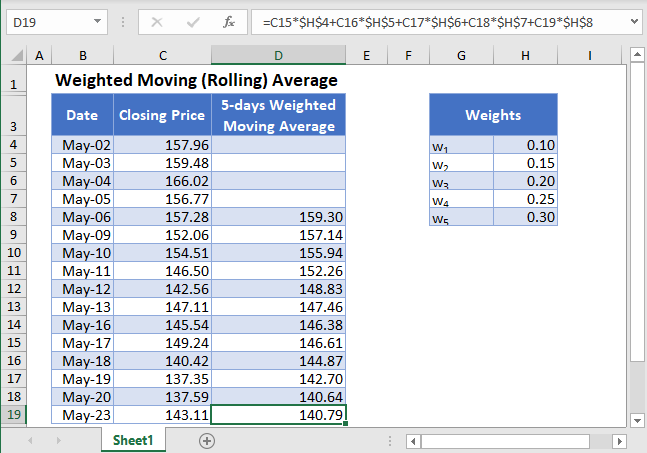Click '5-days Weighted Moving Average' header
The image size is (647, 453).
pos(279,115)
